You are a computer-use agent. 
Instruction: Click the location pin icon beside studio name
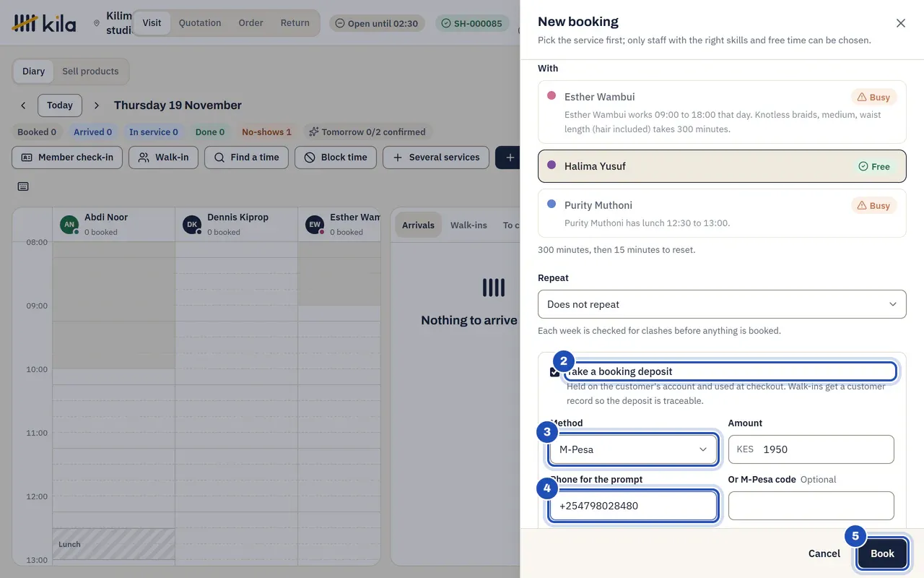(97, 23)
